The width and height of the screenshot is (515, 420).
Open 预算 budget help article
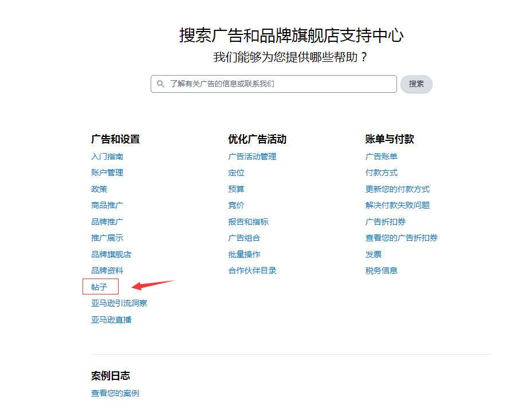click(236, 189)
